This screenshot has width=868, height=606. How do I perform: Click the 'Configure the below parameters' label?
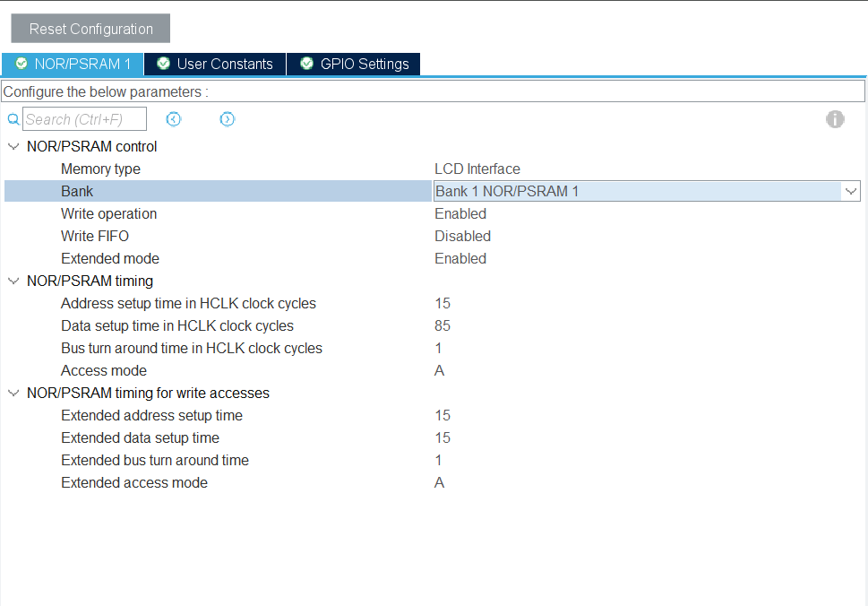(x=106, y=92)
